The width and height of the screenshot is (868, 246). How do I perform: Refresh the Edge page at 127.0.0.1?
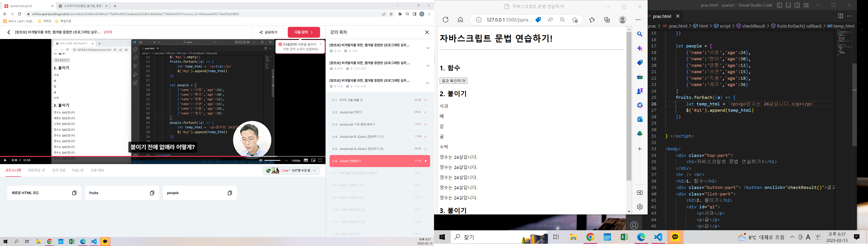pyautogui.click(x=446, y=20)
